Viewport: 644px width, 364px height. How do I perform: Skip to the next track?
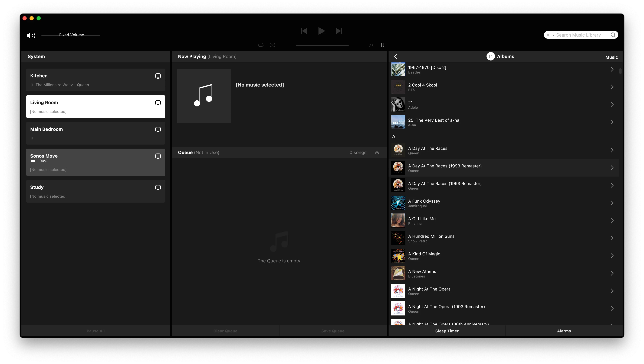pyautogui.click(x=339, y=31)
